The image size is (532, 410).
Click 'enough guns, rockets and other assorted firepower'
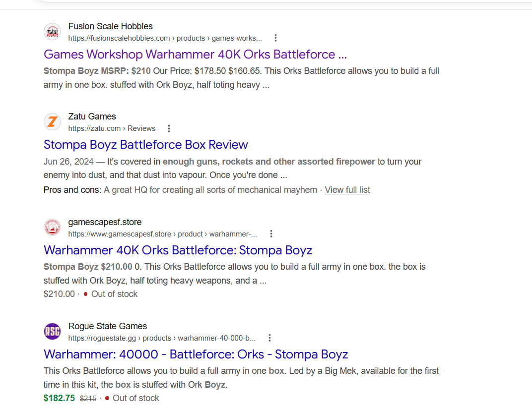(x=268, y=162)
